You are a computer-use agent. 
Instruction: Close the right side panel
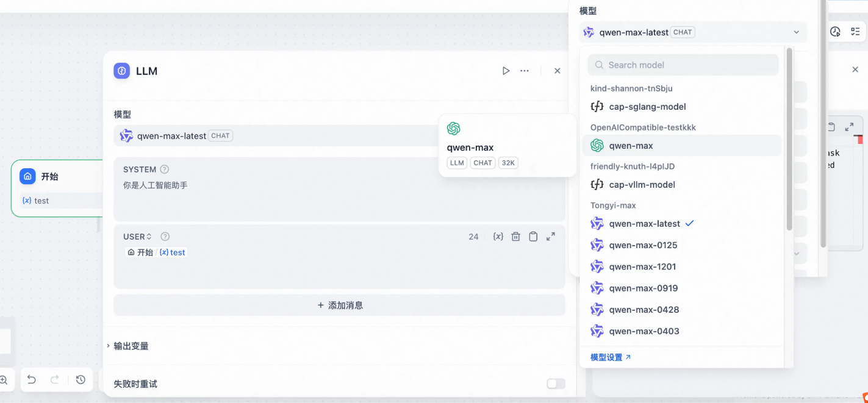855,70
